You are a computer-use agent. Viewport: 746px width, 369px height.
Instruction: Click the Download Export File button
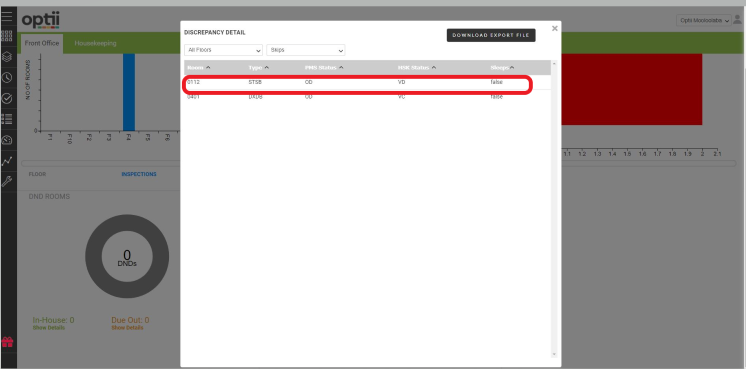[491, 35]
